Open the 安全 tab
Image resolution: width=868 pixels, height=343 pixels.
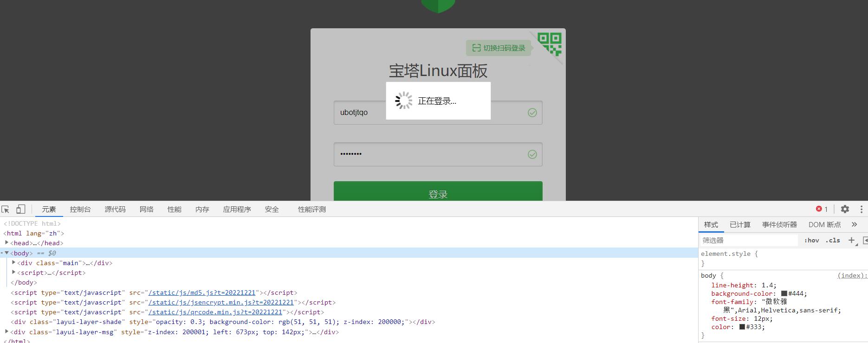click(272, 210)
